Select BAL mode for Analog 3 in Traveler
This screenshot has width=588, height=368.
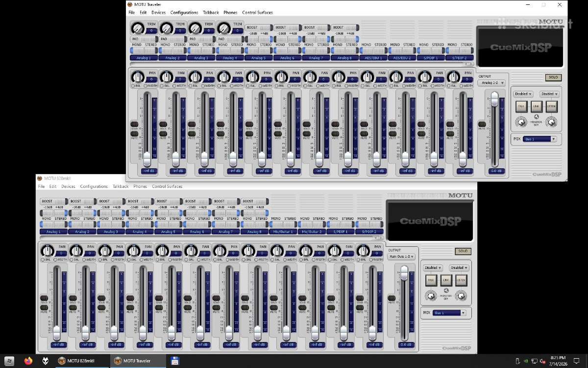click(x=190, y=86)
